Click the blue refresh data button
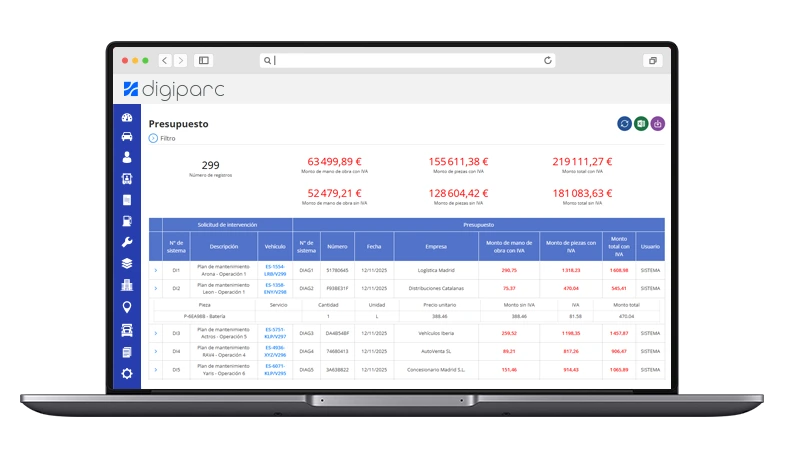 [x=624, y=124]
